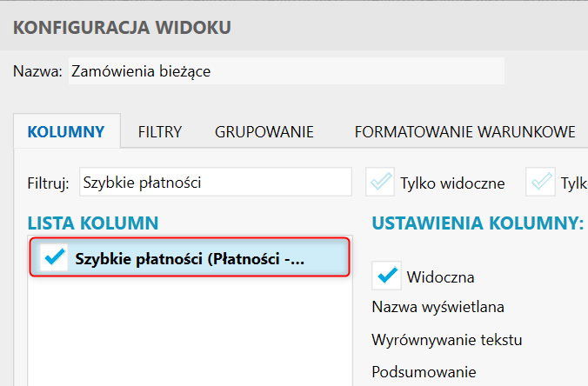Click the USTAWIENIA KOLUMNY header

478,223
